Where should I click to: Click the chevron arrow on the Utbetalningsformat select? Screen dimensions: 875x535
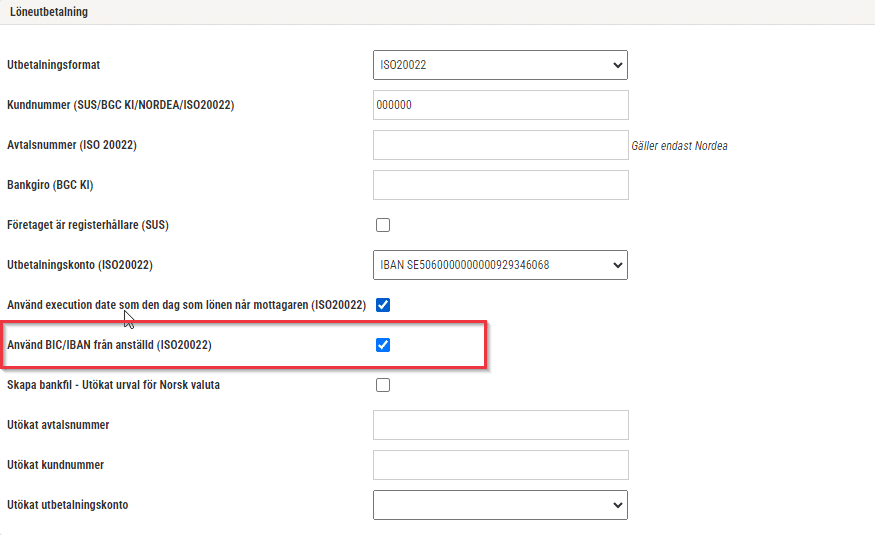617,65
